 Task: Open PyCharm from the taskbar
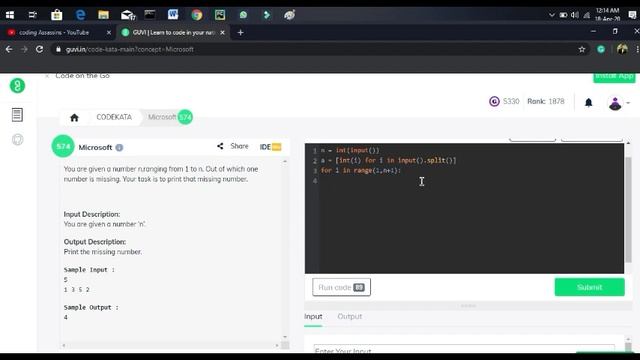[220, 15]
